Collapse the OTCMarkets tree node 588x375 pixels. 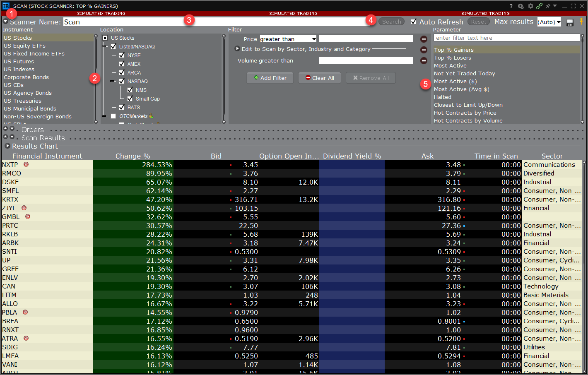point(104,116)
